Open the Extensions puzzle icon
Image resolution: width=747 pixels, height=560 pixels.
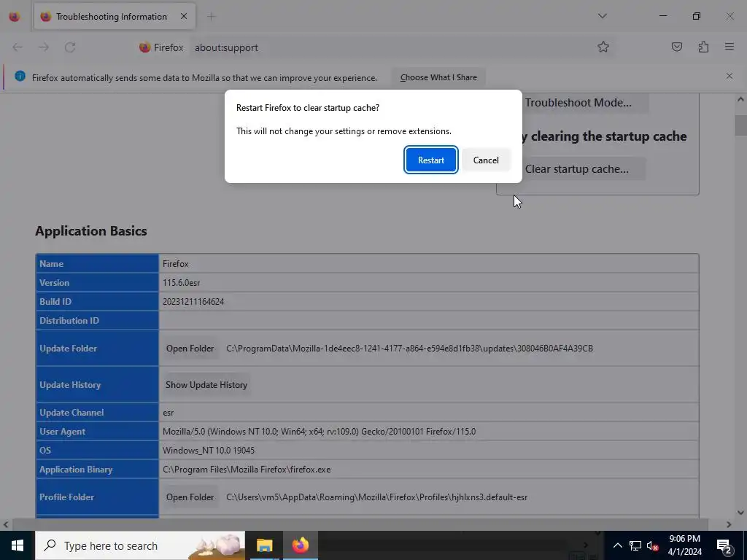pos(703,47)
